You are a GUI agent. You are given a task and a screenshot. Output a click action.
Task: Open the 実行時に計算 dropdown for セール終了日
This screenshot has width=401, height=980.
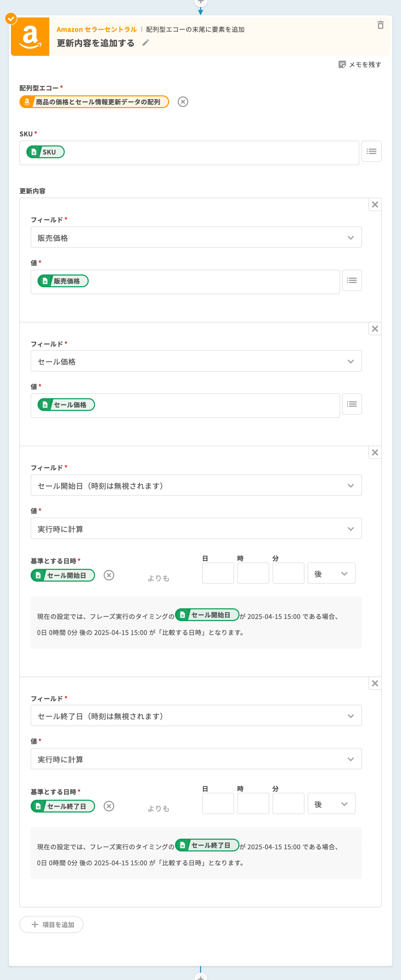(x=196, y=759)
